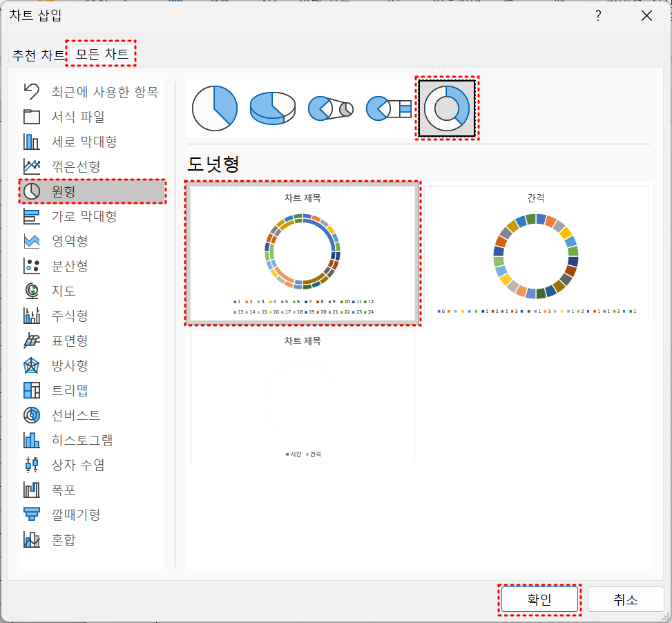Select 꺾은선형 line chart category
The image size is (672, 623).
75,166
